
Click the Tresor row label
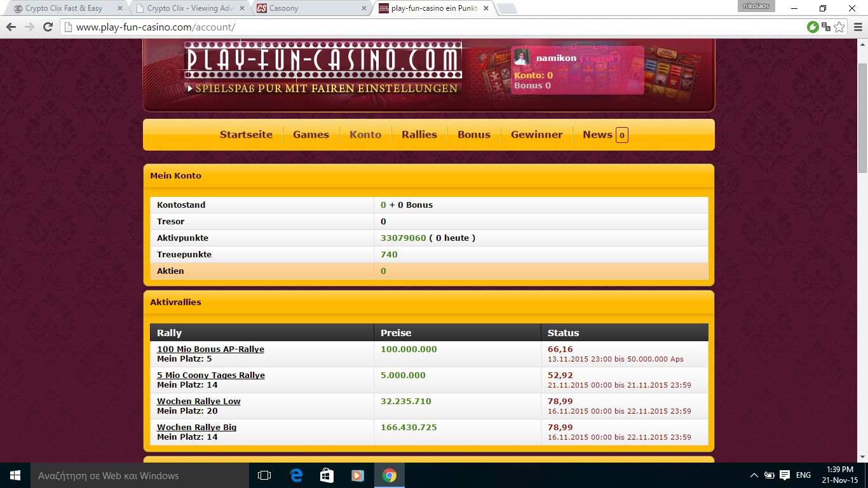(x=171, y=221)
